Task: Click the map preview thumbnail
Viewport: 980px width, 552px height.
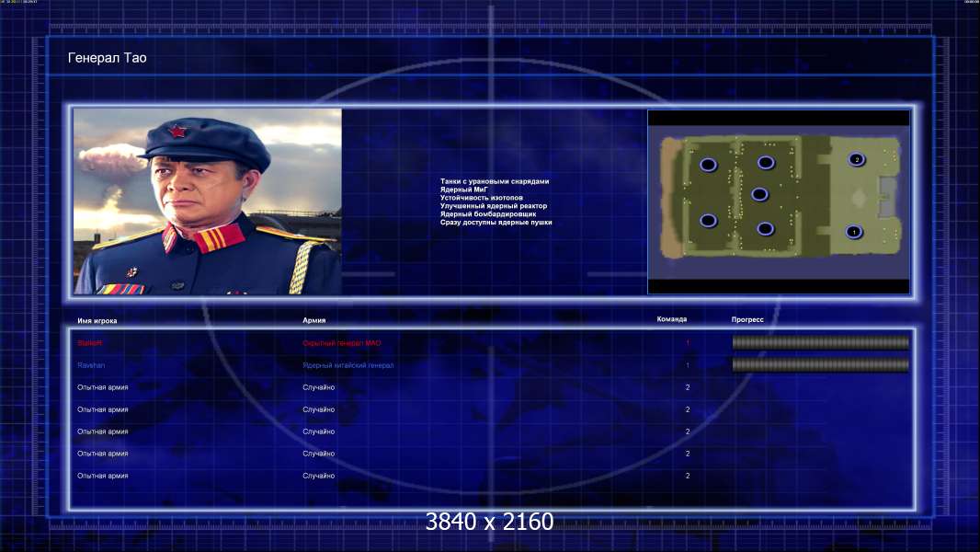Action: [779, 201]
